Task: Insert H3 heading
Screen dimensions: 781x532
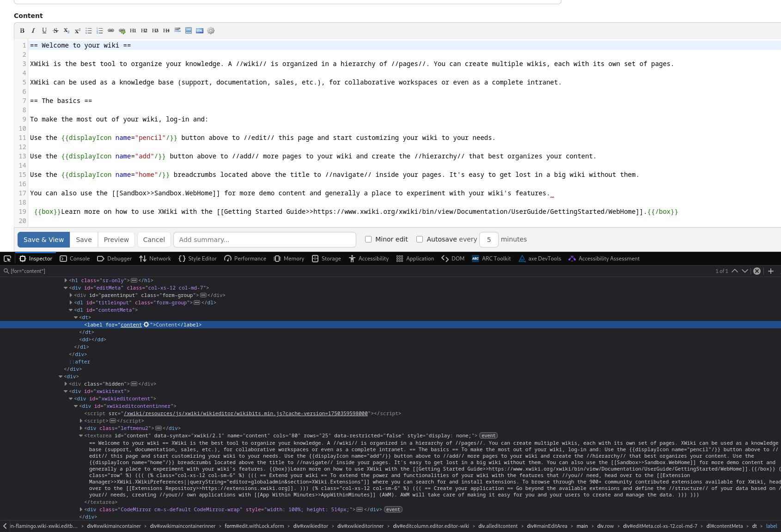Action: tap(155, 30)
